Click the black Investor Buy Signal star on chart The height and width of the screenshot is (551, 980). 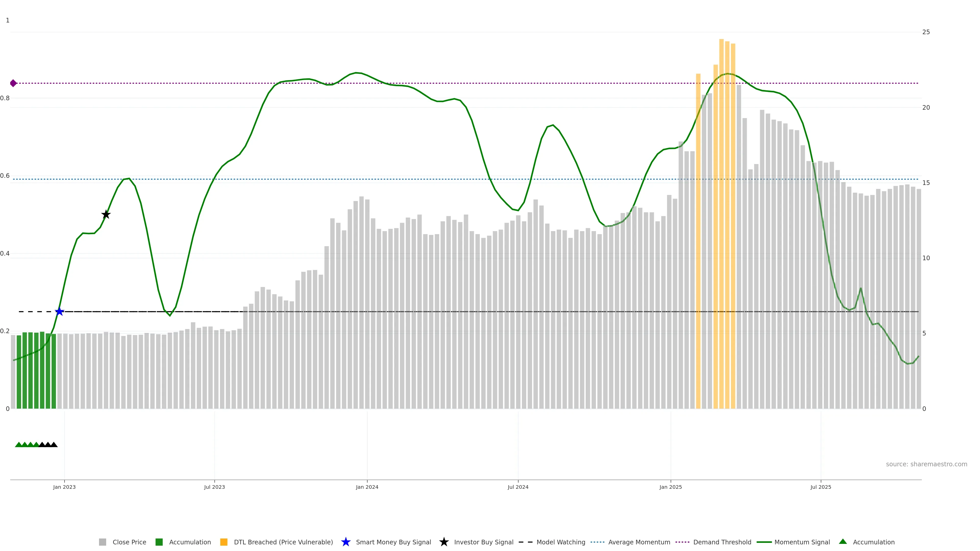point(106,215)
